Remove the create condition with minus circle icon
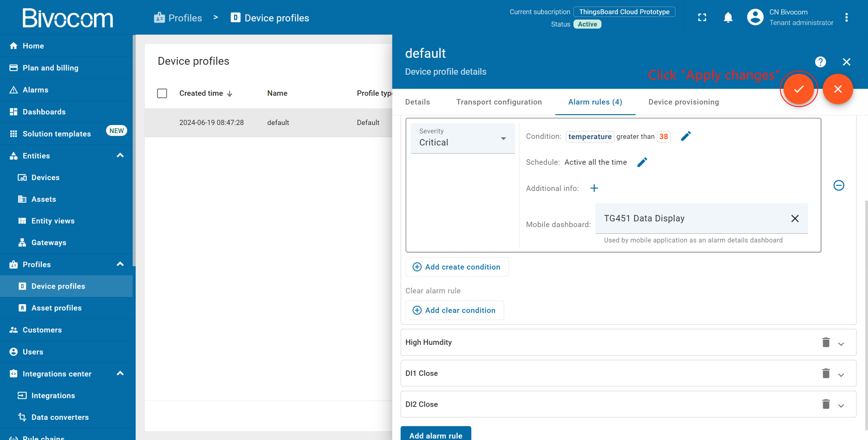 [839, 185]
